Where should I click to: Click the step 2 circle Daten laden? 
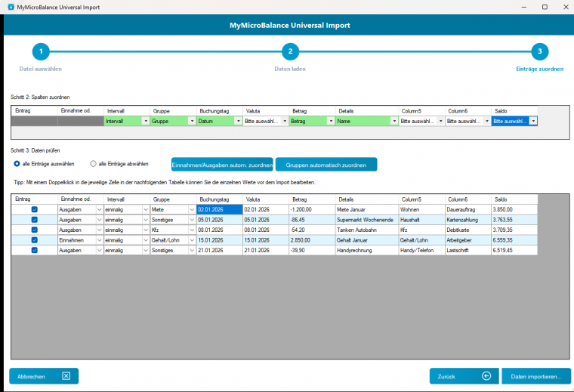[x=290, y=51]
